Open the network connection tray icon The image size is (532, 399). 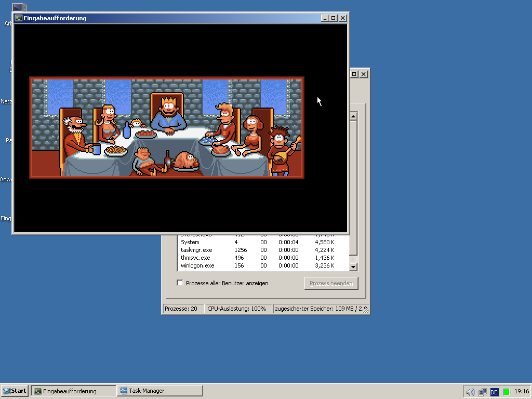[x=483, y=392]
